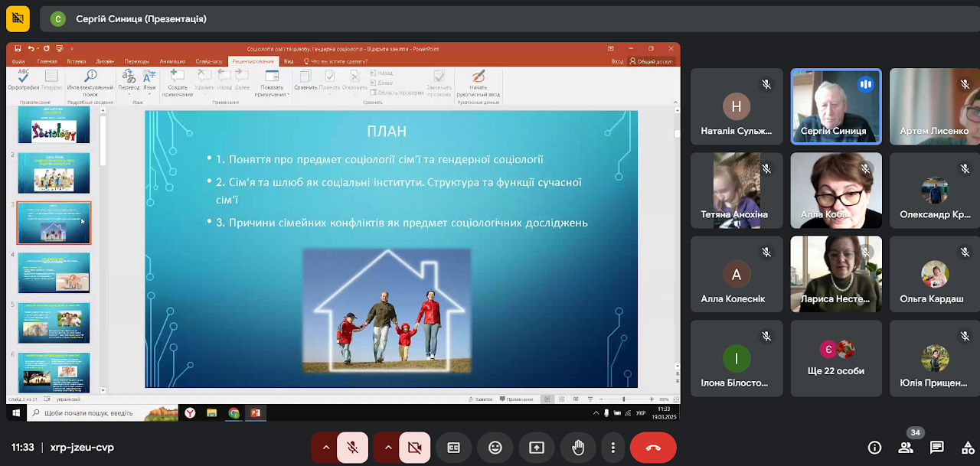Expand video settings arrow beside camera
Image resolution: width=980 pixels, height=466 pixels.
[x=387, y=448]
